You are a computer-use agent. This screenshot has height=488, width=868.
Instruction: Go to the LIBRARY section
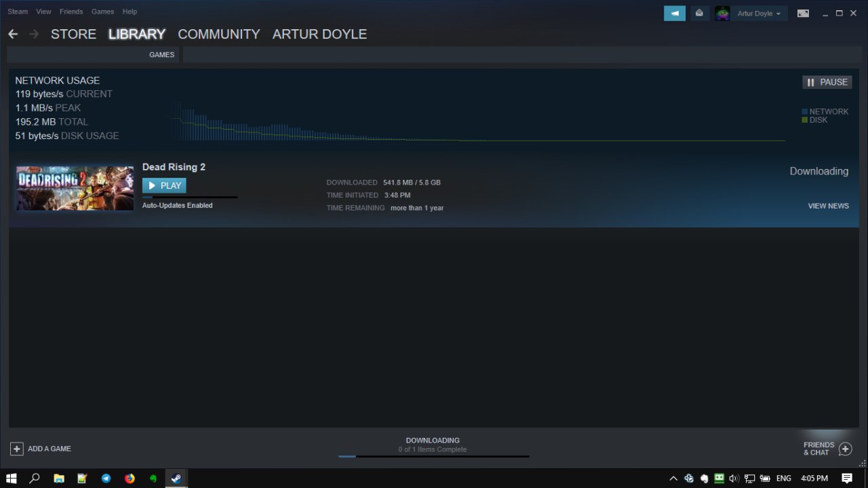(137, 34)
